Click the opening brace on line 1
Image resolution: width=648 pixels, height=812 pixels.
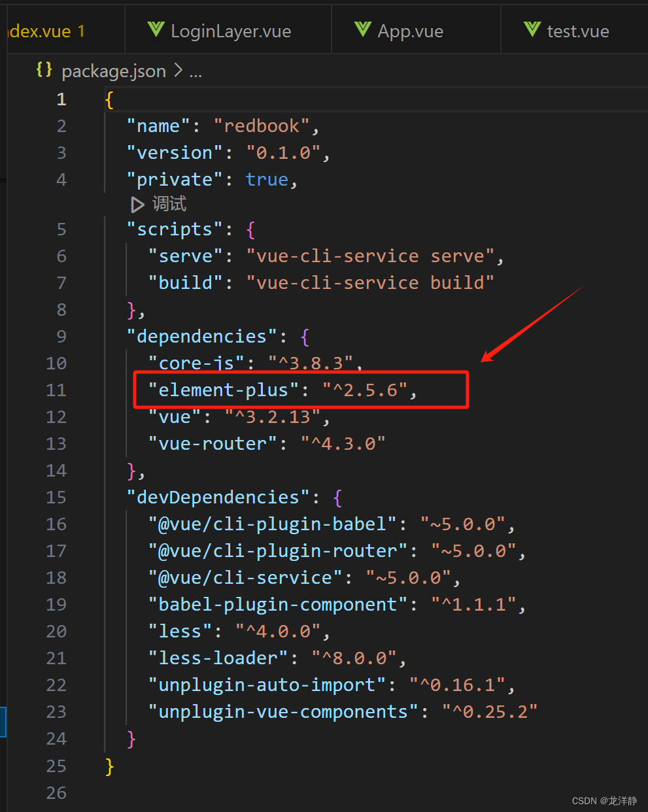click(109, 99)
